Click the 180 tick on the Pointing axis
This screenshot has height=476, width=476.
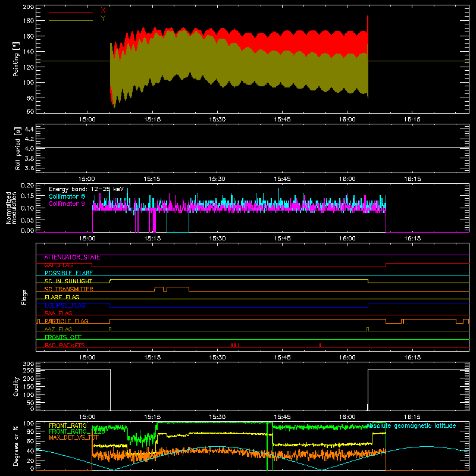point(29,21)
